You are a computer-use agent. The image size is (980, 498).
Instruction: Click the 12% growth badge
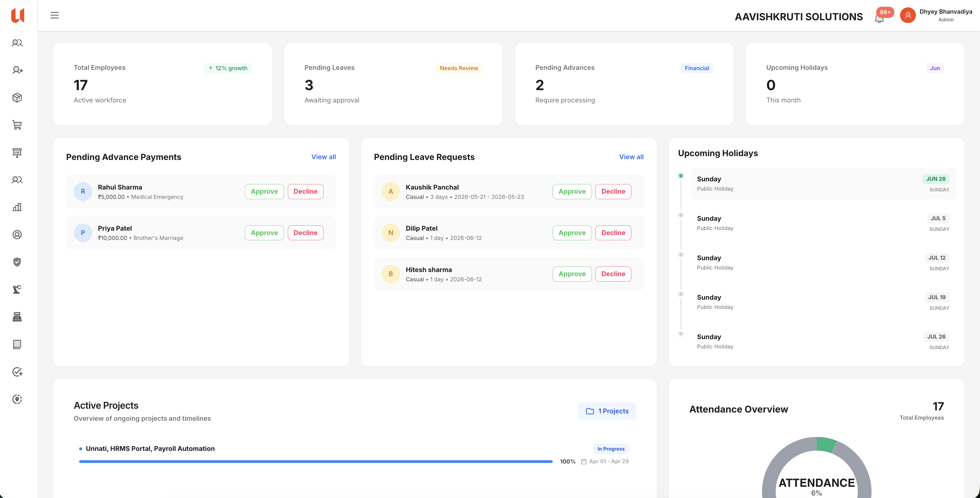click(x=228, y=68)
